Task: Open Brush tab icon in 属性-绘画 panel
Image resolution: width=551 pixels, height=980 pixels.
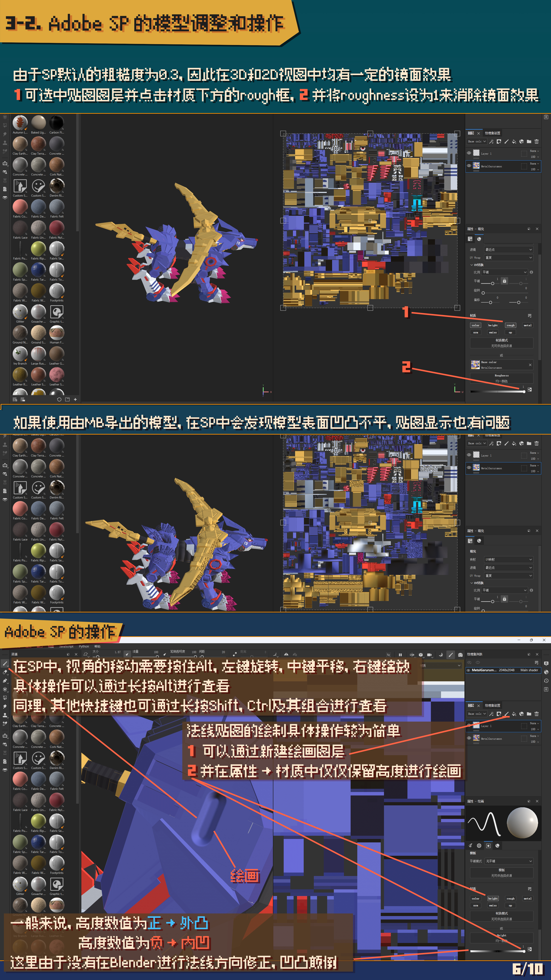Action: point(470,846)
